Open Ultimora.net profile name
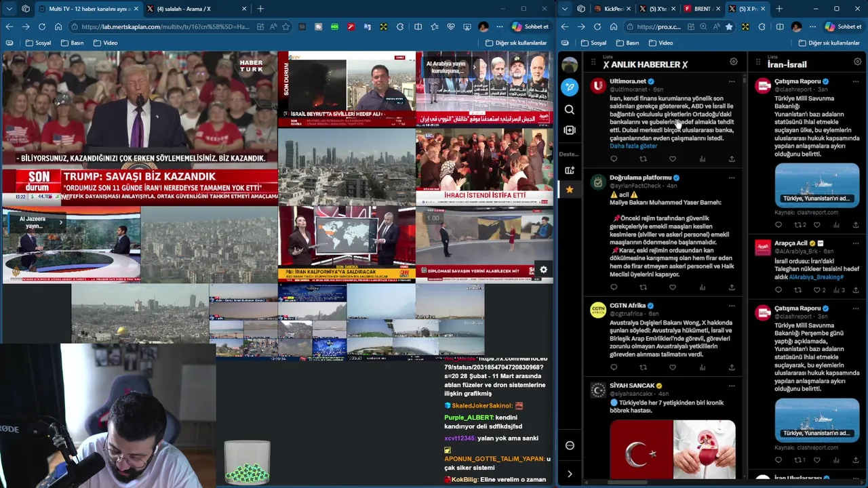The image size is (868, 488). [x=627, y=81]
